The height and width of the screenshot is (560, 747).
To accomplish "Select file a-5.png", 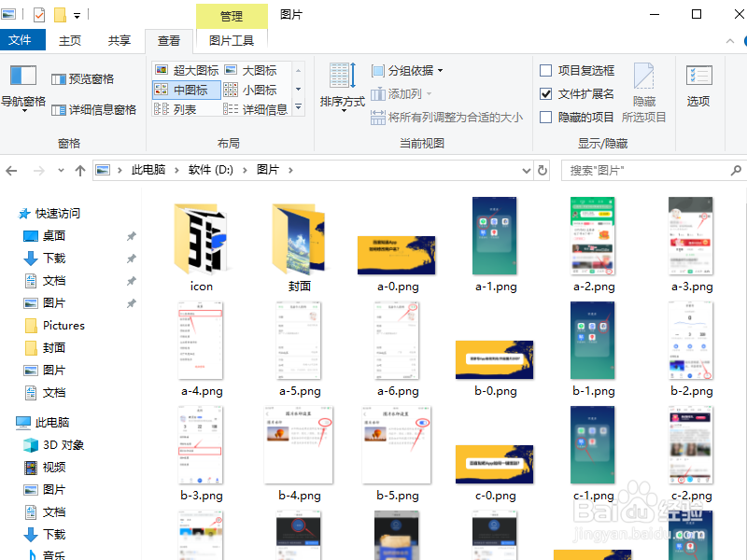I will coord(299,349).
